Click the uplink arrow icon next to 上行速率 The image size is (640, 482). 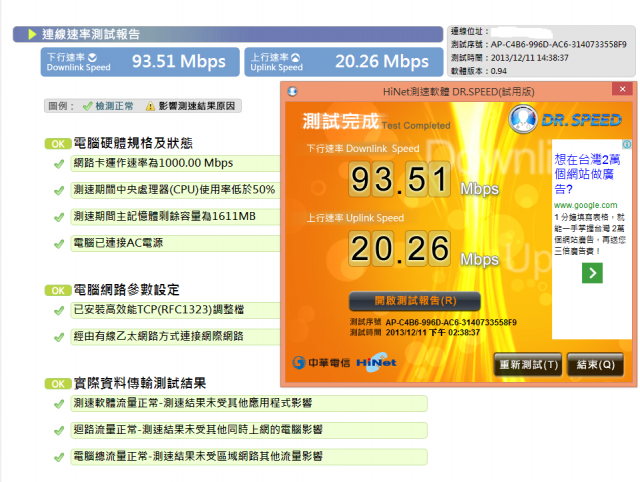point(295,57)
